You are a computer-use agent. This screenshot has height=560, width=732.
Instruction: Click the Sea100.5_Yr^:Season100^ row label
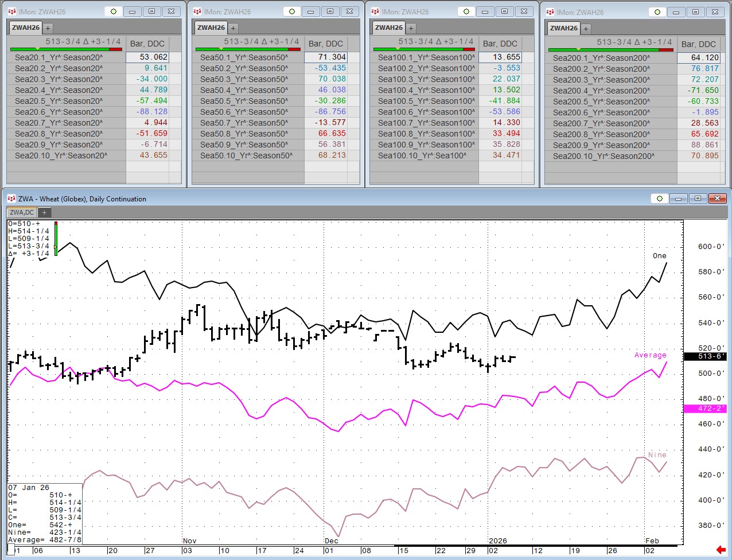click(426, 101)
